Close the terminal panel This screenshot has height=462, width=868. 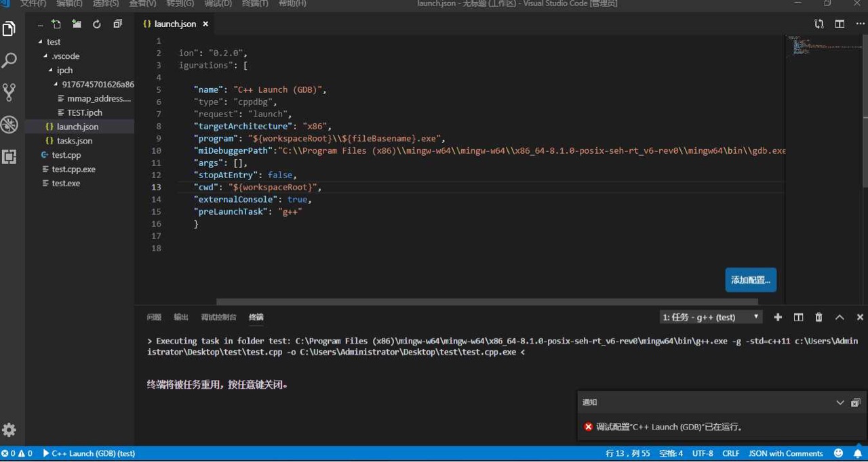tap(860, 317)
